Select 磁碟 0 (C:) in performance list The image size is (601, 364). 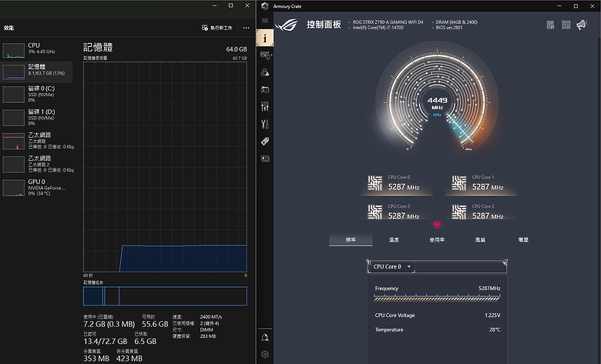coord(36,94)
